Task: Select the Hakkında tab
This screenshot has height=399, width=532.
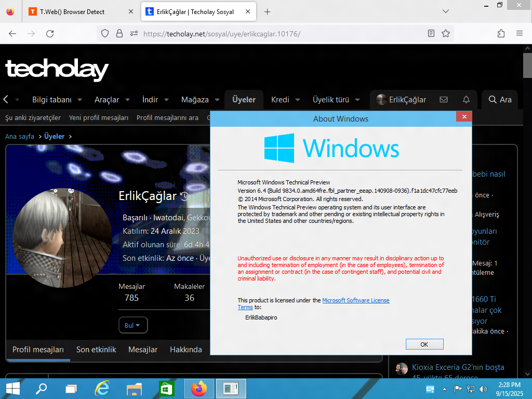Action: click(186, 350)
